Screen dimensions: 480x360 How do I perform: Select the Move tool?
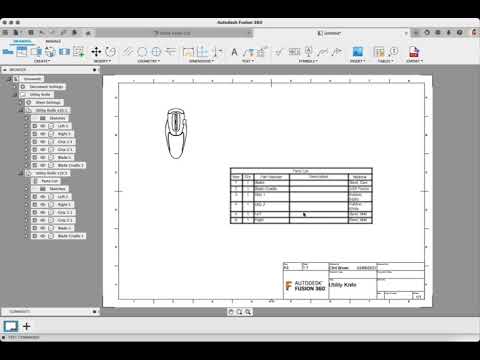[x=96, y=52]
